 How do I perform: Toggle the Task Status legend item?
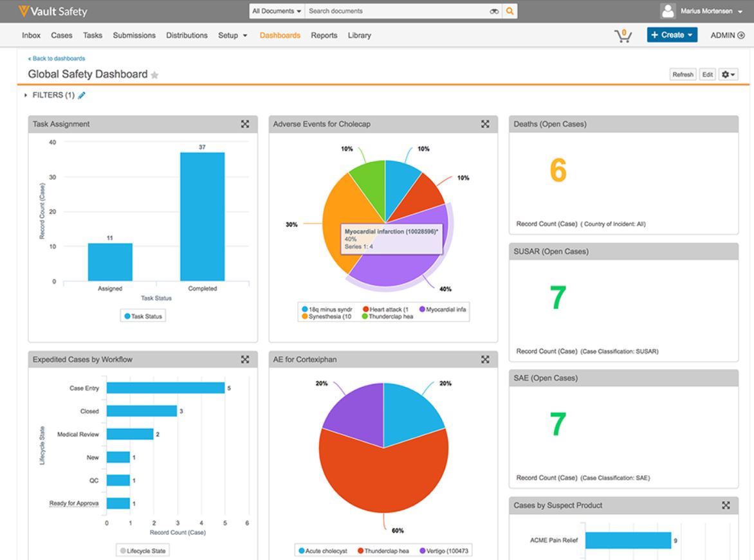point(143,316)
